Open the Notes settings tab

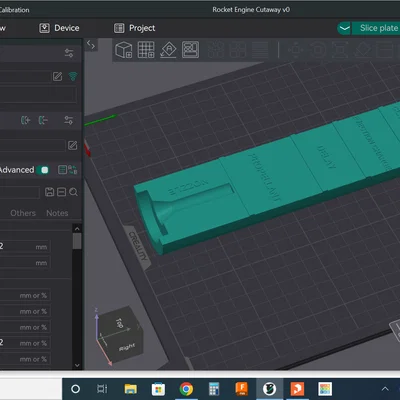pyautogui.click(x=57, y=213)
